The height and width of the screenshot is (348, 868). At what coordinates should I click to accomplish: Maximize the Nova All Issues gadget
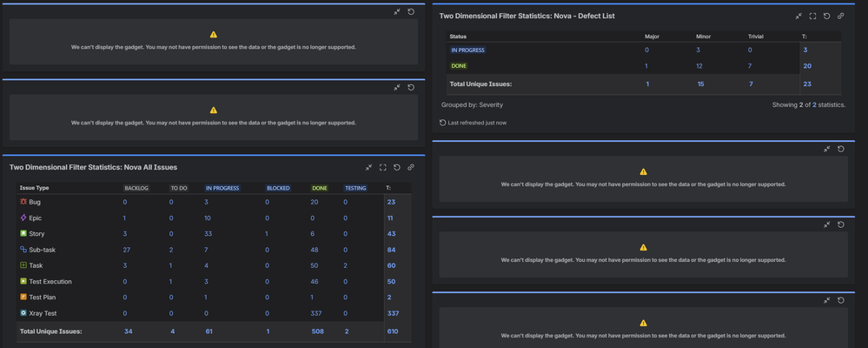pos(383,167)
